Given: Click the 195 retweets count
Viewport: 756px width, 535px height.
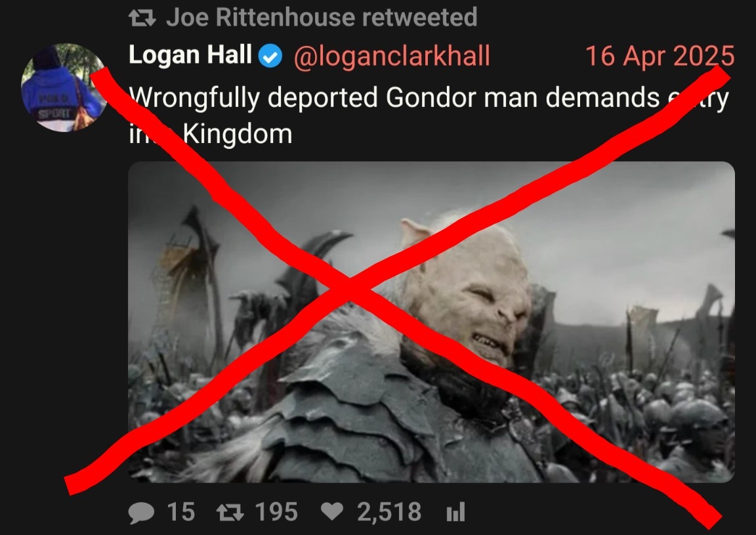Looking at the screenshot, I should [276, 512].
